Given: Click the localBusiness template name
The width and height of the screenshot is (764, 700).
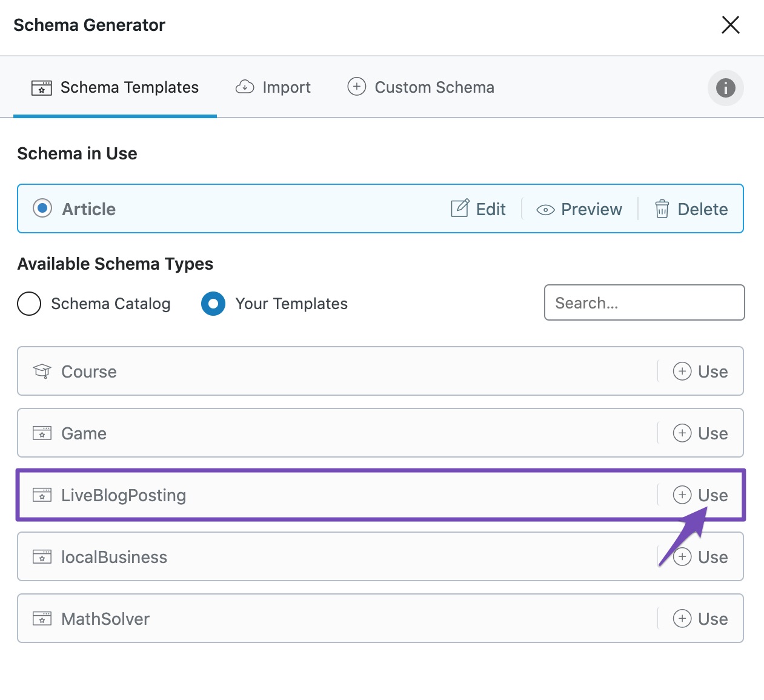Looking at the screenshot, I should [x=115, y=557].
